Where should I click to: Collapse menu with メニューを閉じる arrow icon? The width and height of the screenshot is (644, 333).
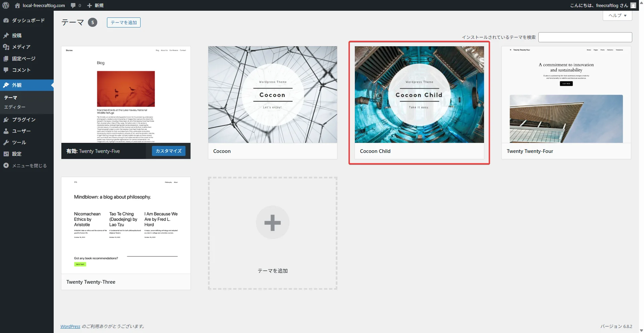[6, 166]
